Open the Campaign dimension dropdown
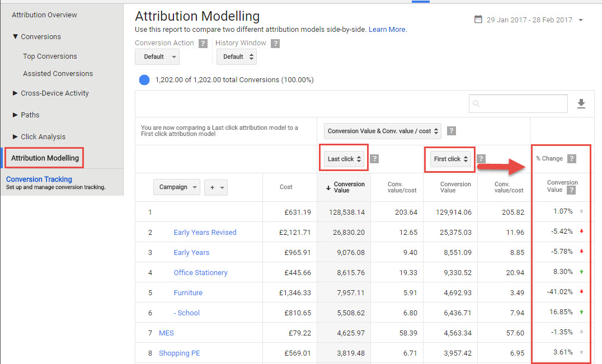Viewport: 602px width, 364px height. click(x=177, y=187)
